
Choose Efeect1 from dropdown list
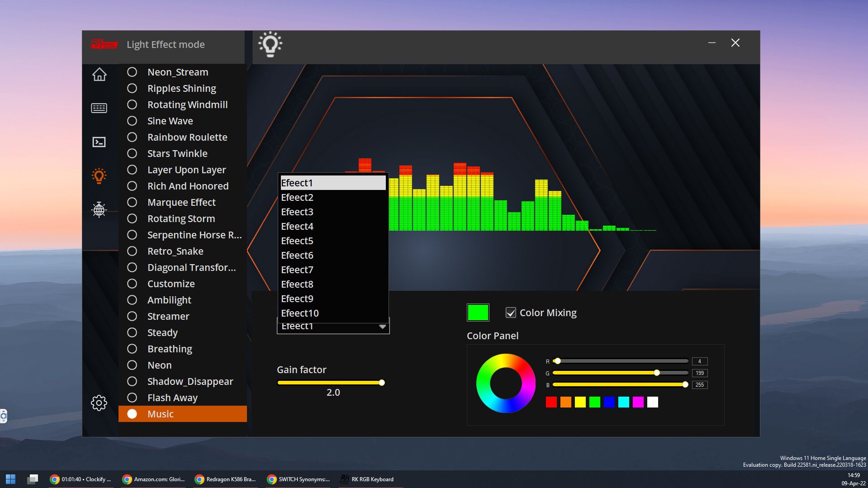(x=333, y=183)
